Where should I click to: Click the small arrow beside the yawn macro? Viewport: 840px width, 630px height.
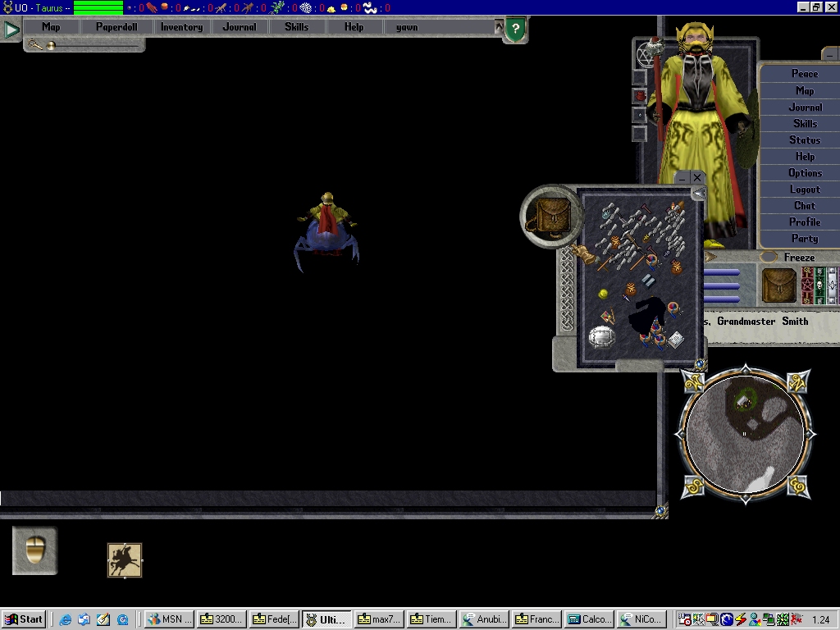coord(499,27)
